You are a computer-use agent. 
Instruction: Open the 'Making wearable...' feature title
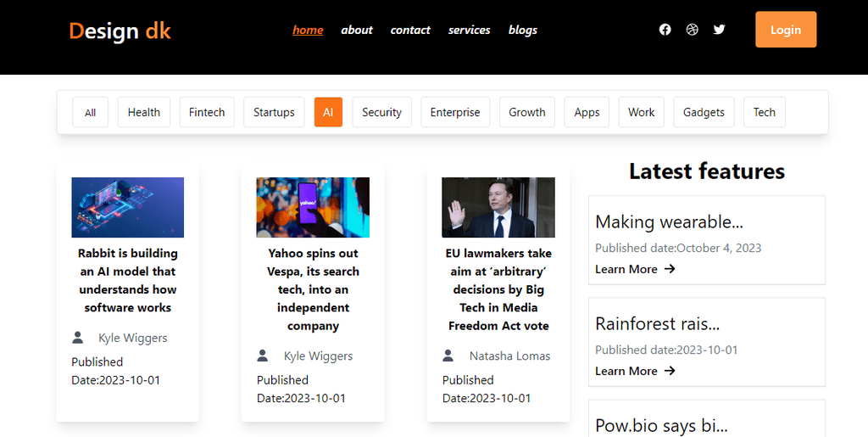pyautogui.click(x=670, y=222)
